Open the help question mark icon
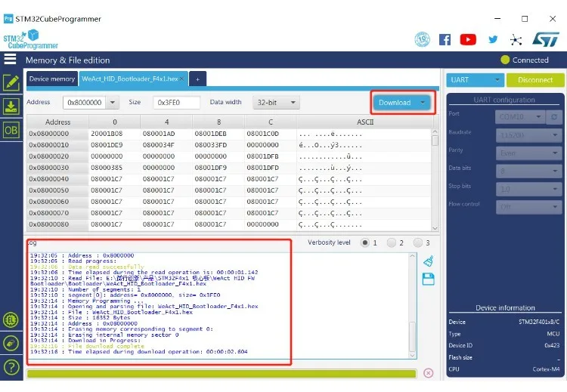567x392 pixels. pos(11,367)
